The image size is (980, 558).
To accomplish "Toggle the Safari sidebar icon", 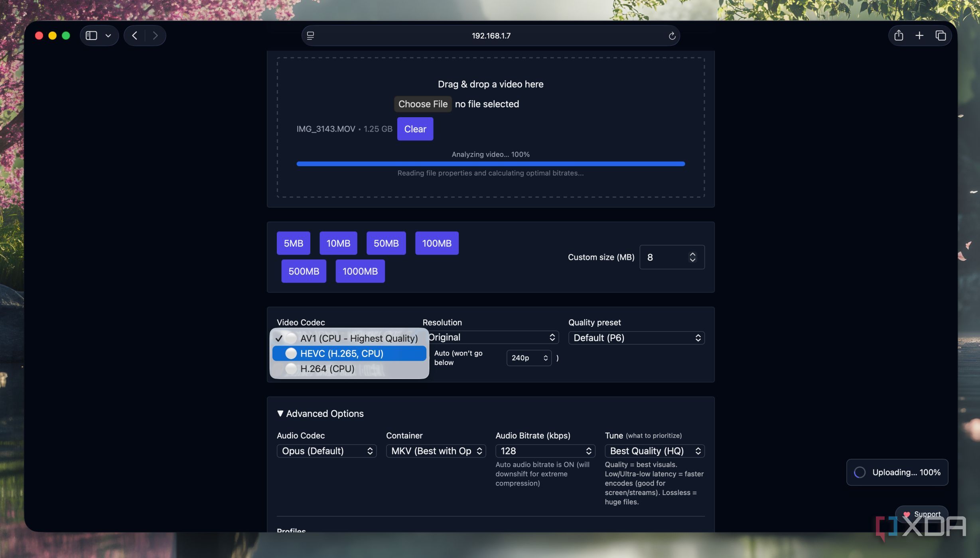I will click(x=91, y=35).
